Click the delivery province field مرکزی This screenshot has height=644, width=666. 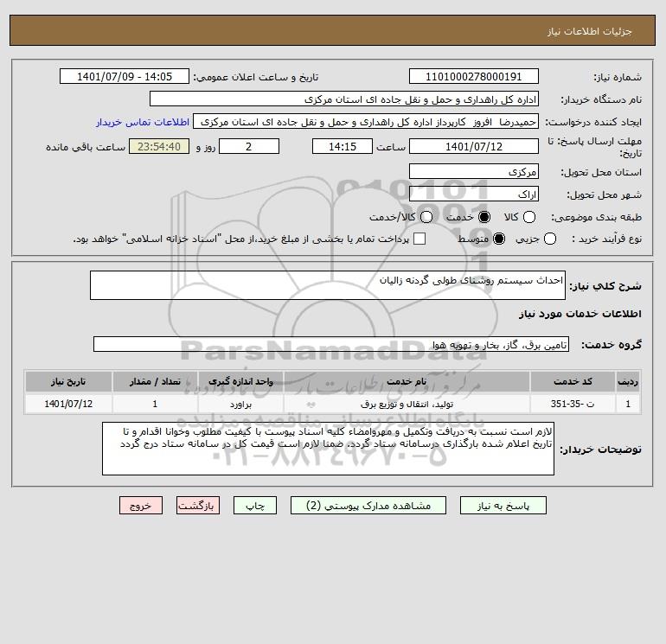click(474, 172)
